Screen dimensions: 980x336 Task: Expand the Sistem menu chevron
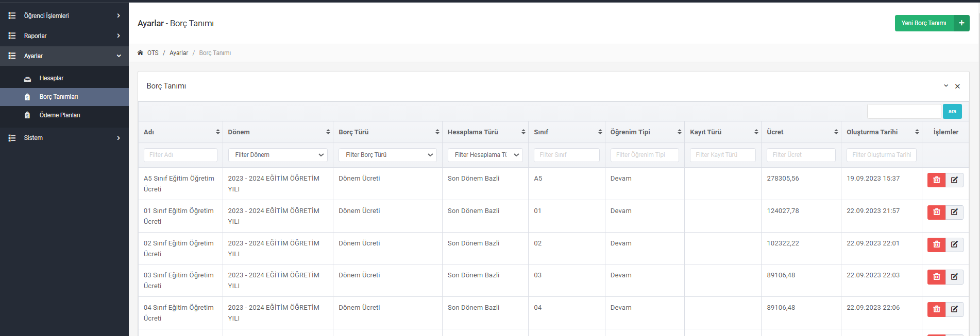(119, 138)
